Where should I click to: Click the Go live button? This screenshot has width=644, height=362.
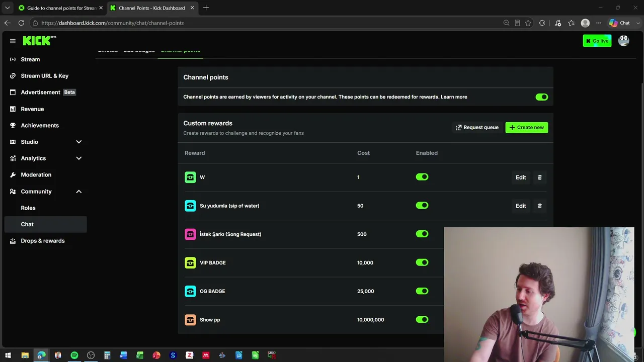[597, 41]
